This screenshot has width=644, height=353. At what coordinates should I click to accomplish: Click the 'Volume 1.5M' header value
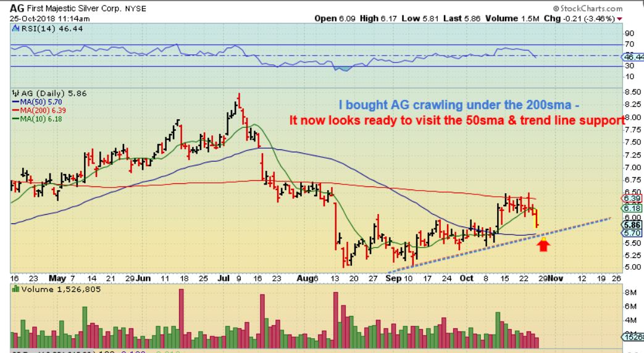click(512, 19)
